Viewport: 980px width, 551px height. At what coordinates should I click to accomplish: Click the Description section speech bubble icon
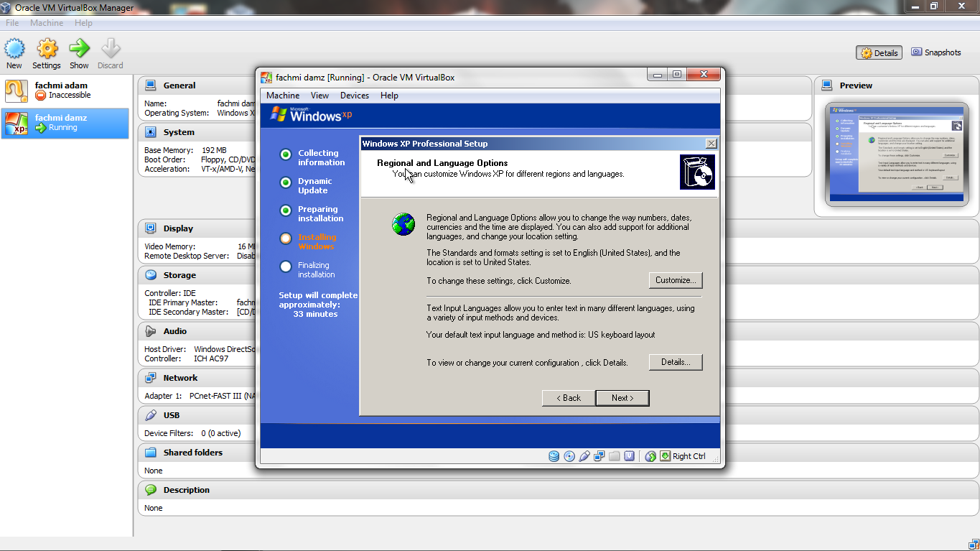click(x=151, y=490)
